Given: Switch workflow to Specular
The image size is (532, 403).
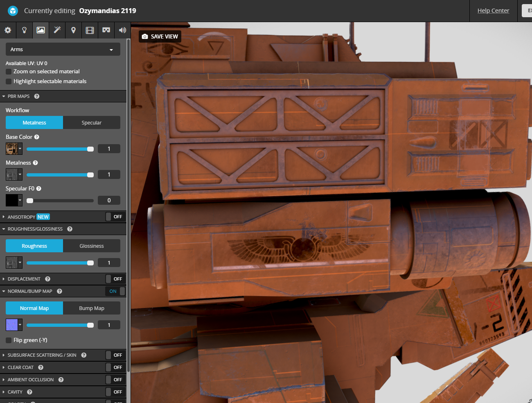Looking at the screenshot, I should 91,122.
